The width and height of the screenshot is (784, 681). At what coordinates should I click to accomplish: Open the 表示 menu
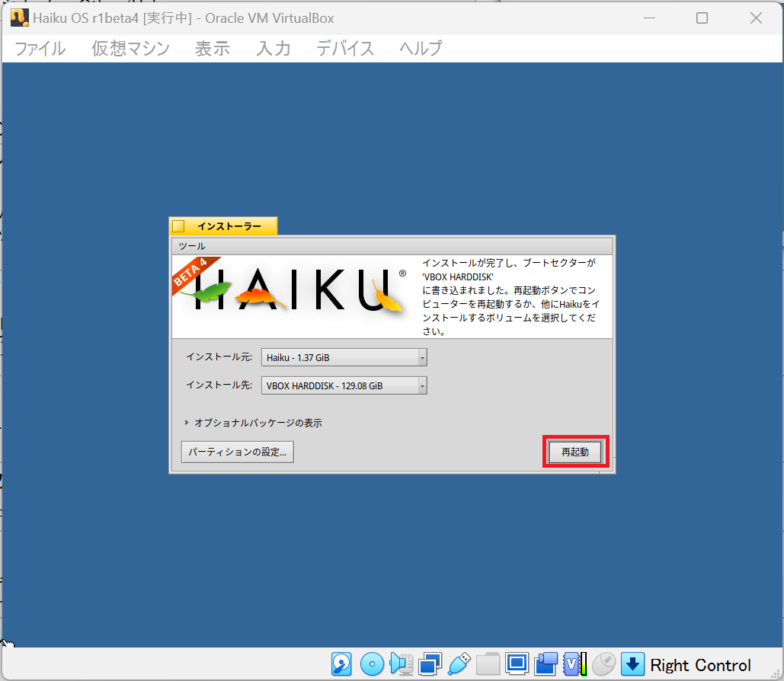click(213, 49)
